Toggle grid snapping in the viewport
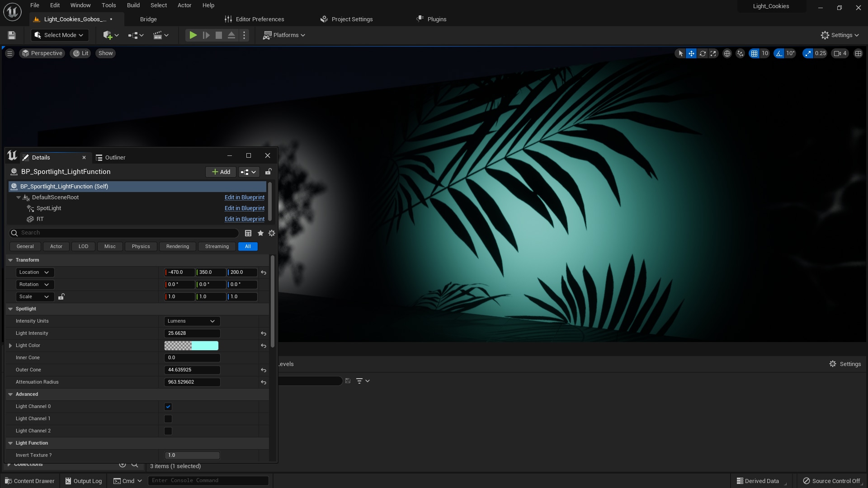 click(x=755, y=53)
